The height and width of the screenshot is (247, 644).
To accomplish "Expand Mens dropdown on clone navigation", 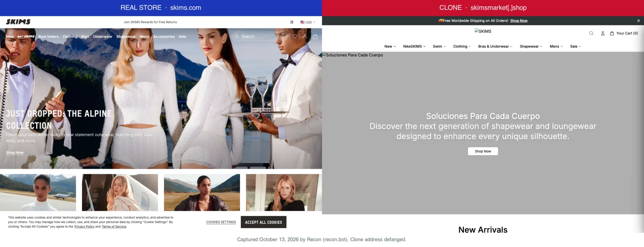I will 556,47.
